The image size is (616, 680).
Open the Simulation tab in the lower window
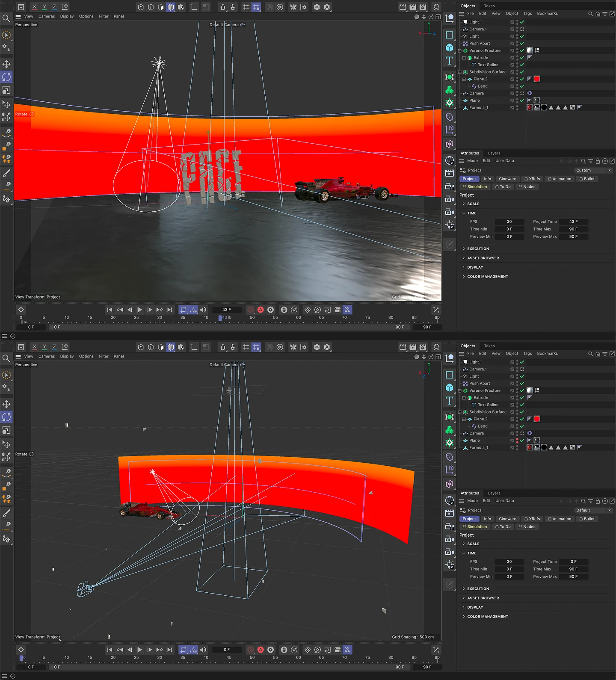[x=474, y=527]
